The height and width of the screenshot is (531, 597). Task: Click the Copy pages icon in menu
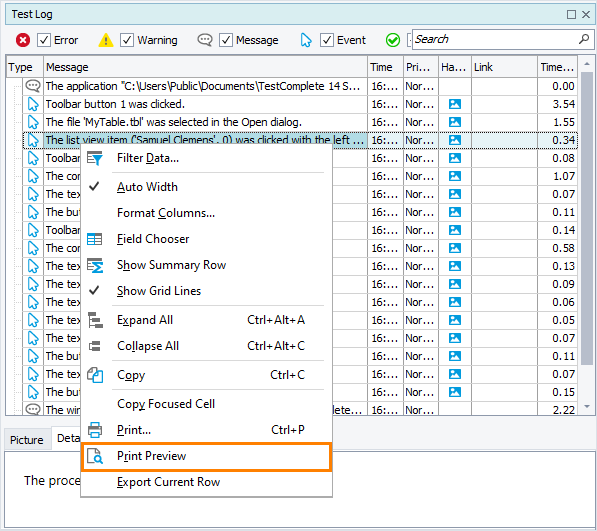(x=95, y=375)
